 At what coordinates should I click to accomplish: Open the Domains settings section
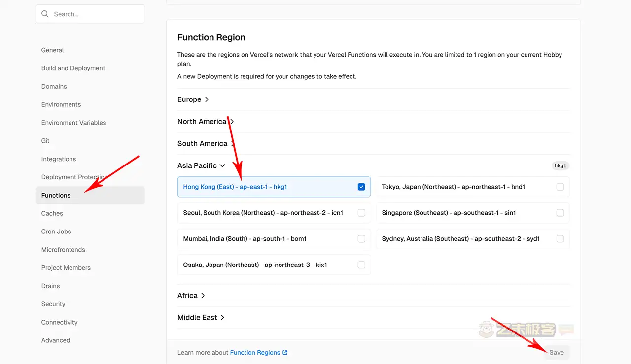click(54, 87)
